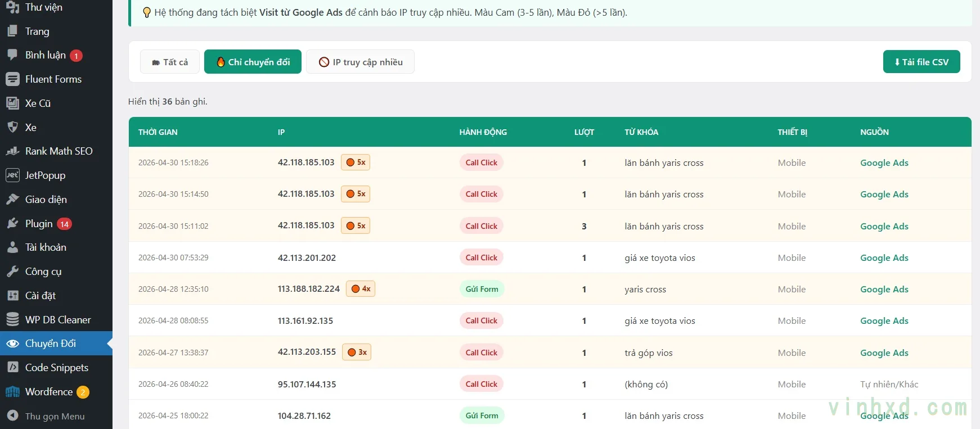
Task: Click IP 113.161.92.135 cell
Action: click(x=305, y=320)
